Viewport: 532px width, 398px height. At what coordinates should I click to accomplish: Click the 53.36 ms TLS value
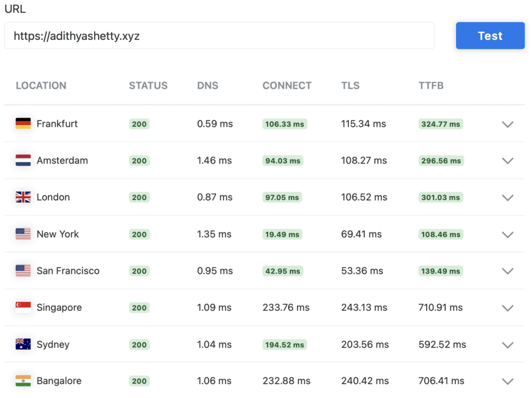pyautogui.click(x=362, y=270)
